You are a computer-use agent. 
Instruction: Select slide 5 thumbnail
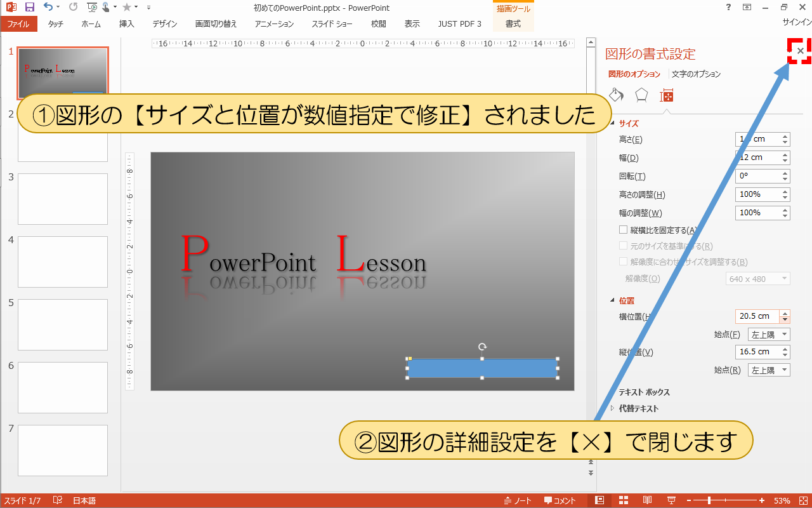click(x=63, y=324)
